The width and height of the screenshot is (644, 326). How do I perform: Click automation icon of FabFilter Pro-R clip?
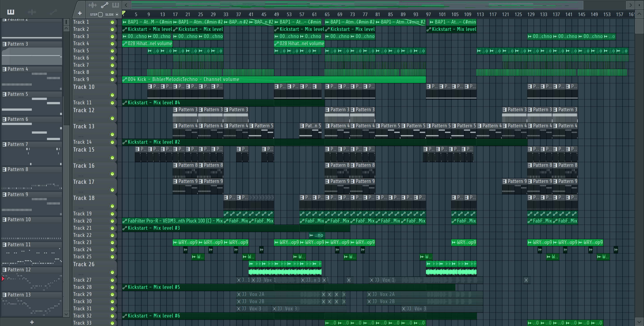[x=125, y=221]
